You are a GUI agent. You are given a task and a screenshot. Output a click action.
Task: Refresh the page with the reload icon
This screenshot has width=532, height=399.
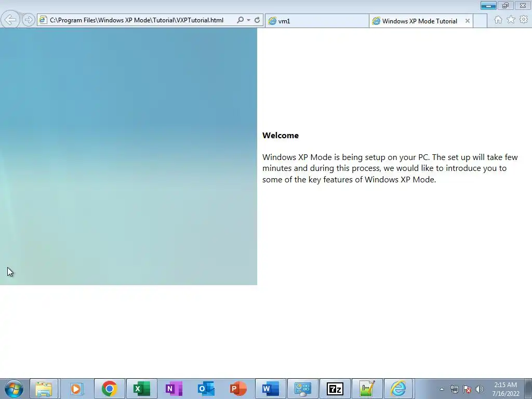click(257, 20)
